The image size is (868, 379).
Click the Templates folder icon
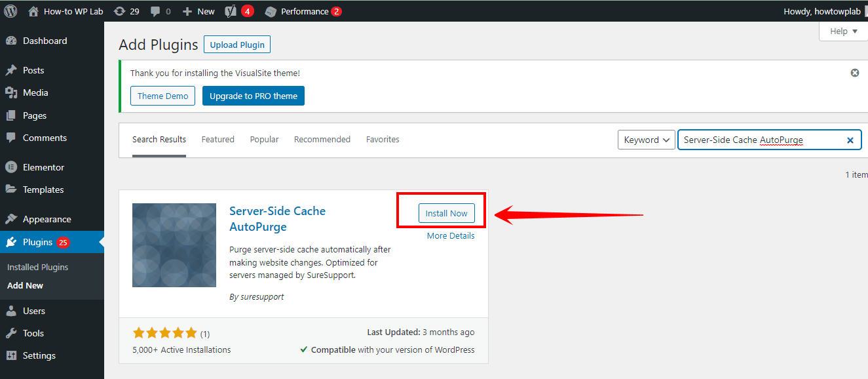point(11,190)
